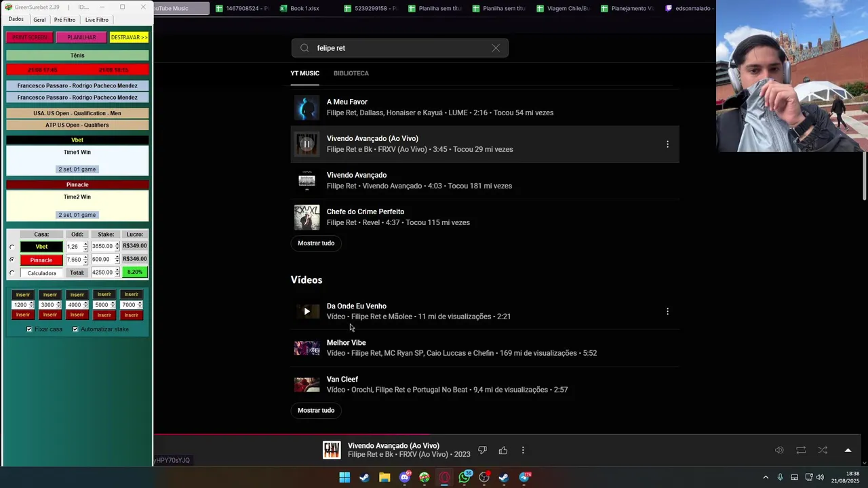Click the felipe ret search field
Screen dimensions: 868x488
[400, 48]
